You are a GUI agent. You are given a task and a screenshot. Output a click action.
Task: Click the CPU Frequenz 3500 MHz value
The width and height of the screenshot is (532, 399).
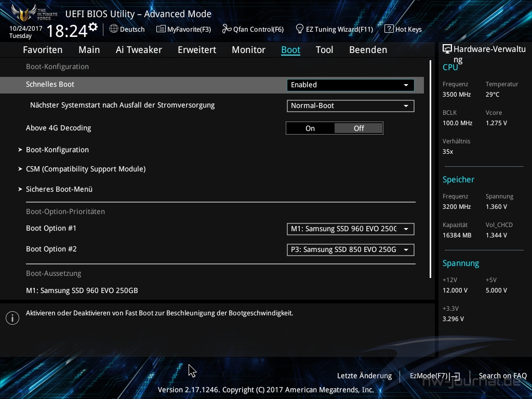tap(456, 95)
